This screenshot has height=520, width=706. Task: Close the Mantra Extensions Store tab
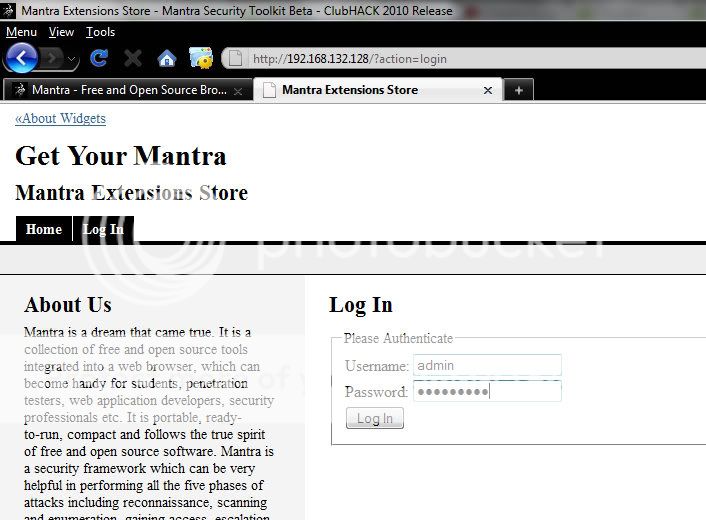488,90
